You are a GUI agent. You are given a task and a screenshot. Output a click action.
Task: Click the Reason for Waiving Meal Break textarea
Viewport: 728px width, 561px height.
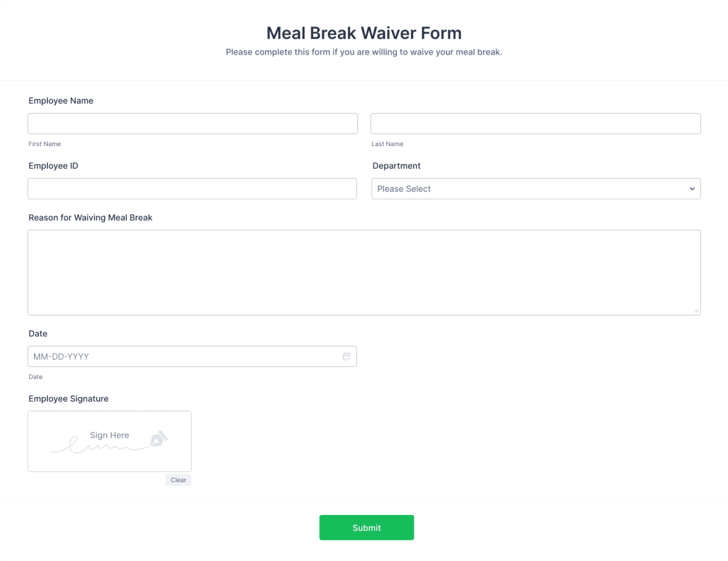tap(364, 272)
